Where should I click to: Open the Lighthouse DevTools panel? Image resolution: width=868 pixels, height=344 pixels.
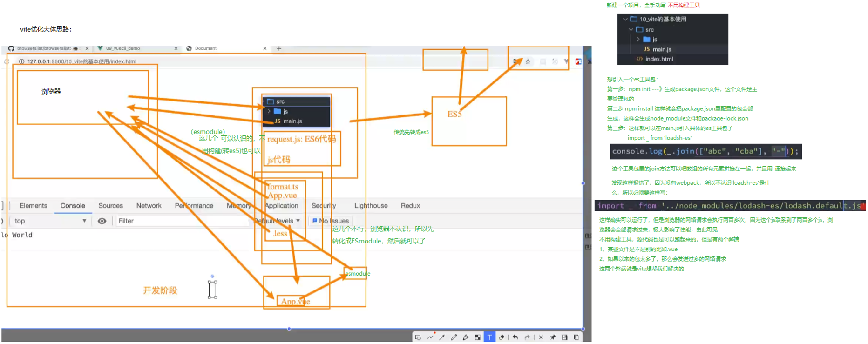[371, 206]
